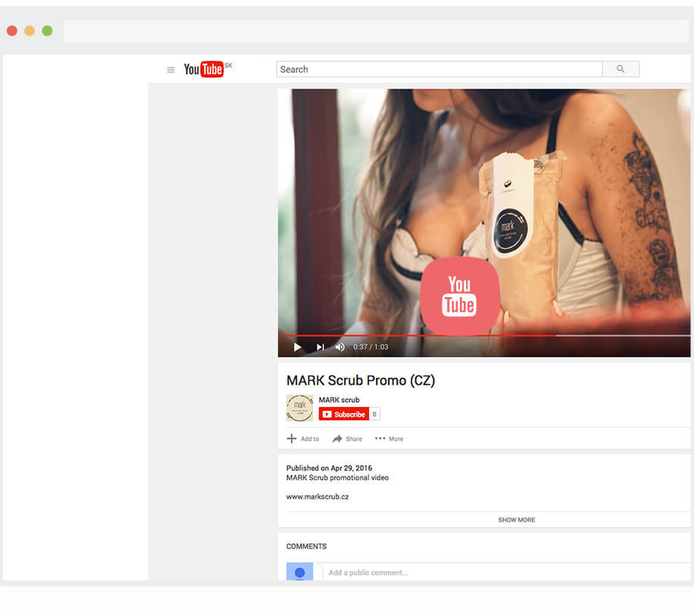The height and width of the screenshot is (616, 694).
Task: Focus the Search input field
Action: 439,69
